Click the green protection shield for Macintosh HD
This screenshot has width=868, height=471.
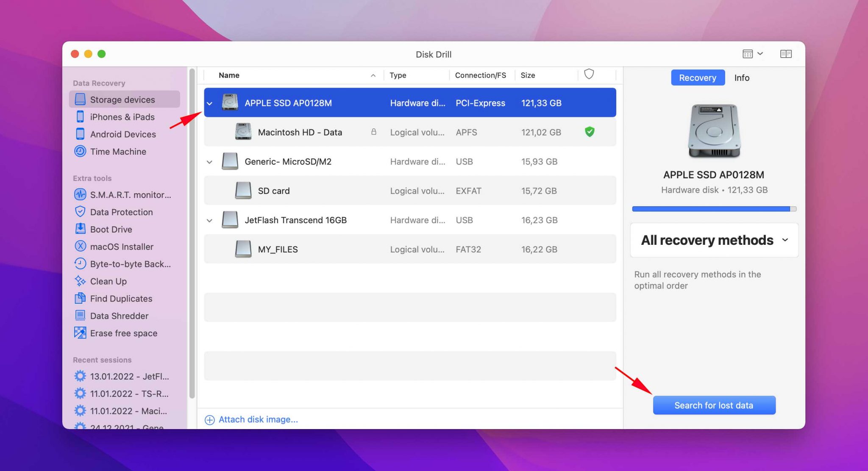590,132
